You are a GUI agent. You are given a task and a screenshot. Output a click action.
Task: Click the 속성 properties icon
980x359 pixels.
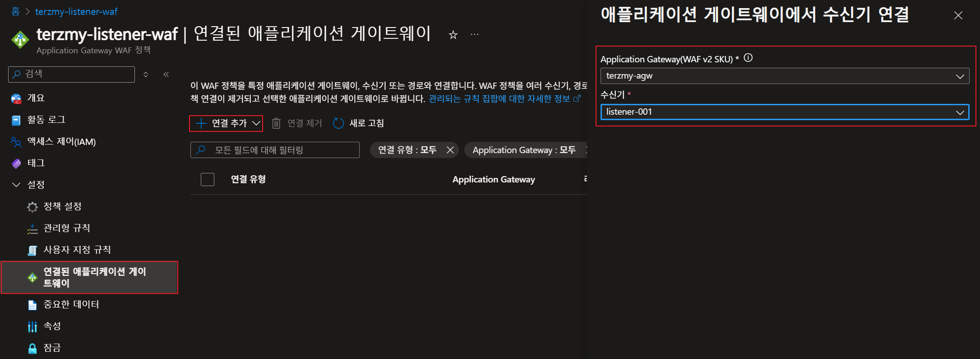point(32,326)
